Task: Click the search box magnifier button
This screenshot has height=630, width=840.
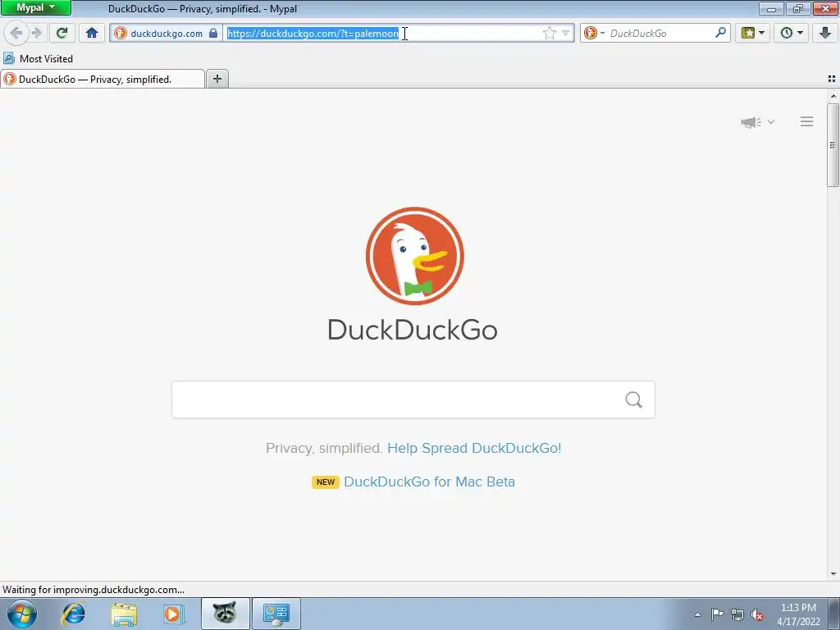Action: tap(634, 399)
